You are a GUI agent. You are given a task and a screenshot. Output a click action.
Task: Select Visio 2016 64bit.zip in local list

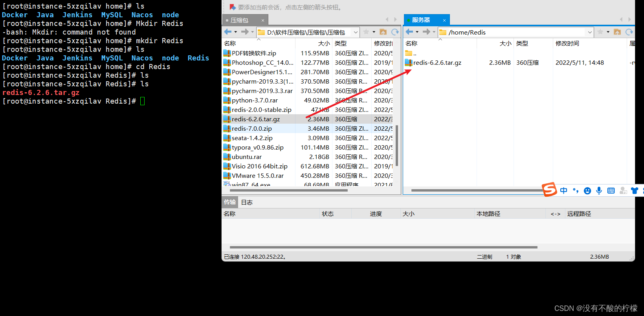click(x=260, y=166)
